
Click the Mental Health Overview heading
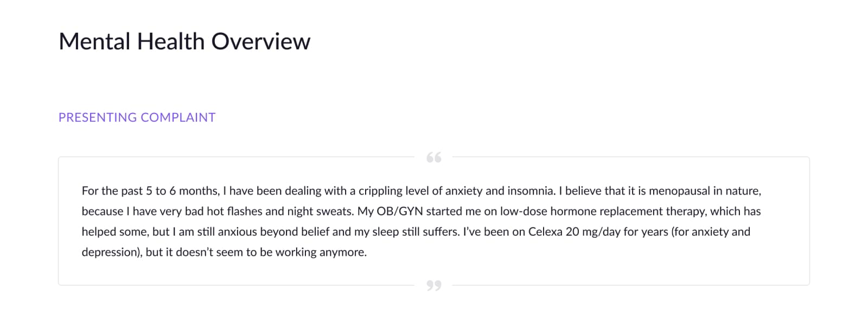pyautogui.click(x=184, y=41)
